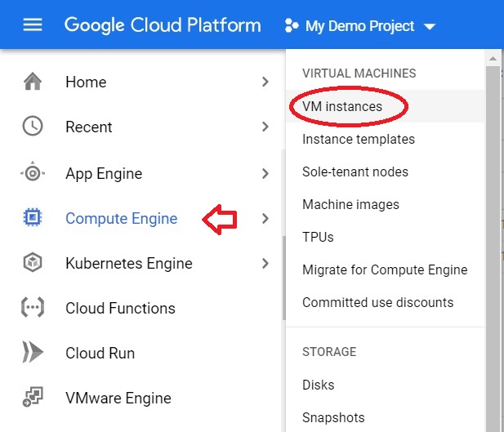Screen dimensions: 504x432
Task: Click the Cloud Functions brackets icon
Action: pos(33,307)
